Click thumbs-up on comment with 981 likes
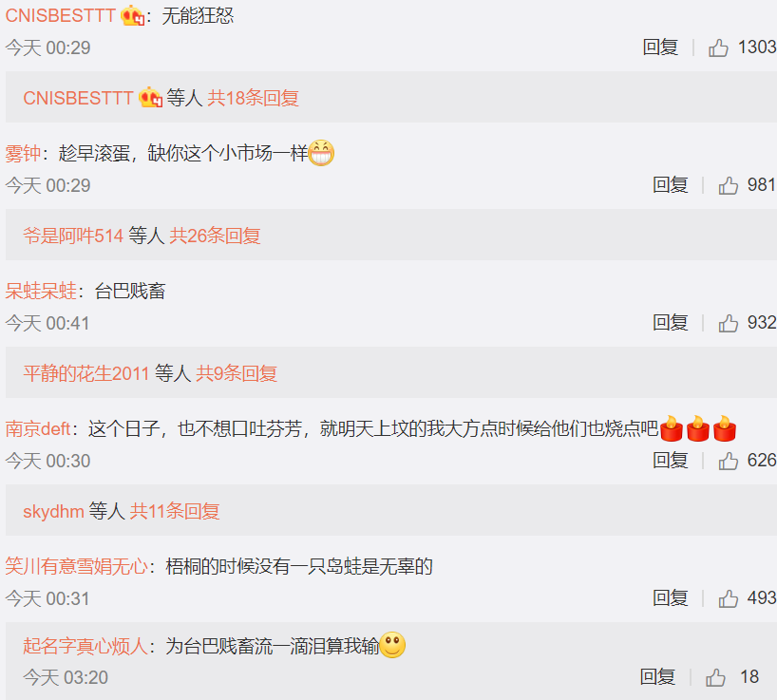Image resolution: width=777 pixels, height=700 pixels. click(728, 186)
